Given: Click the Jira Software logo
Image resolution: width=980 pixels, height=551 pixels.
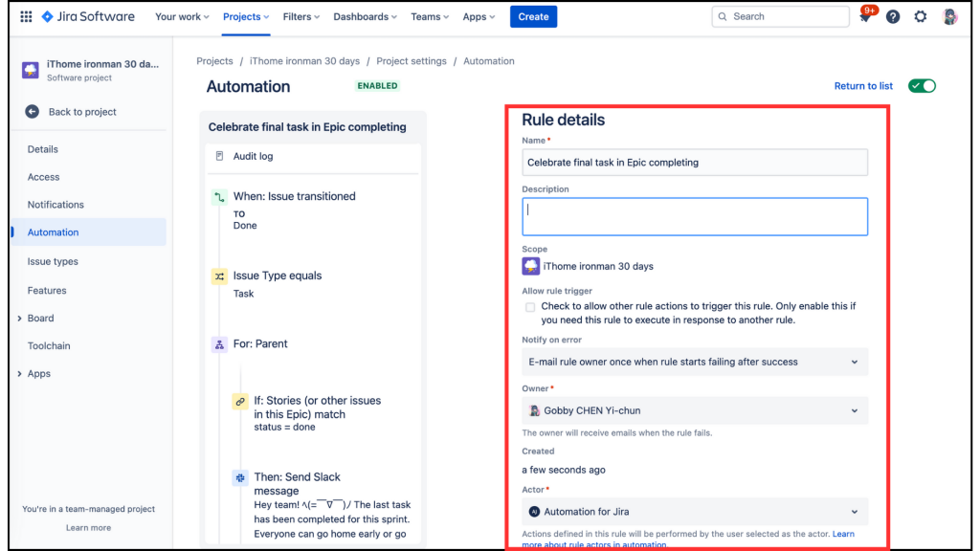Looking at the screenshot, I should click(x=88, y=17).
